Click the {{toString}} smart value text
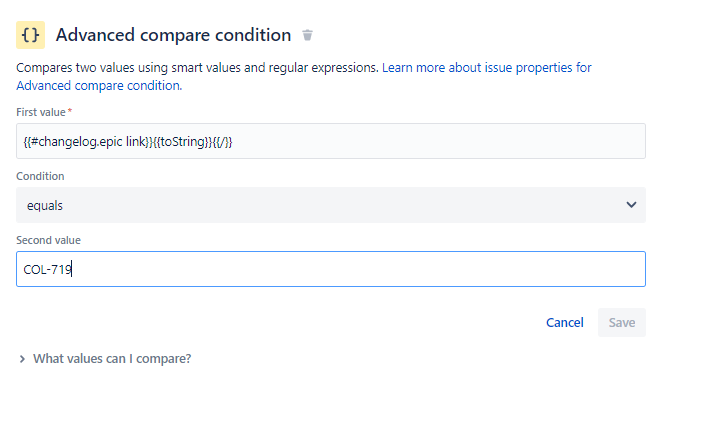 pos(182,142)
